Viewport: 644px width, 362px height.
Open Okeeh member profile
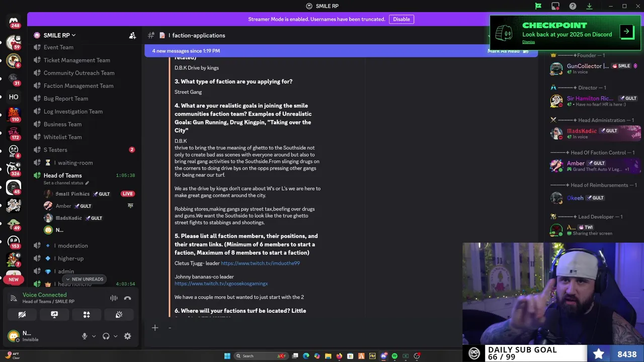pyautogui.click(x=594, y=198)
